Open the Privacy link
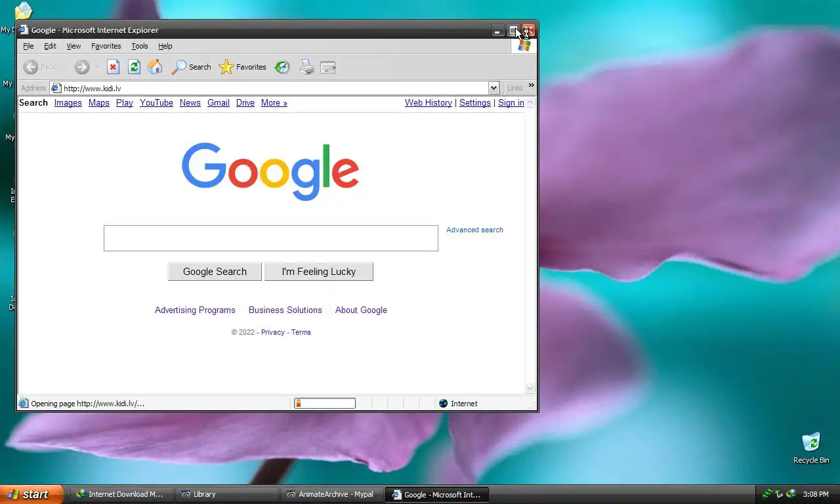This screenshot has width=840, height=504. [x=273, y=332]
